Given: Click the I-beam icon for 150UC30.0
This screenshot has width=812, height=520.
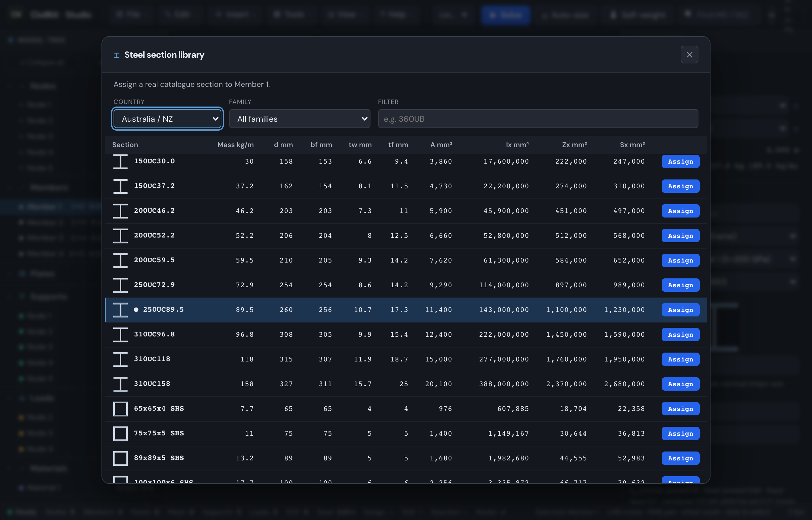Looking at the screenshot, I should [x=120, y=161].
